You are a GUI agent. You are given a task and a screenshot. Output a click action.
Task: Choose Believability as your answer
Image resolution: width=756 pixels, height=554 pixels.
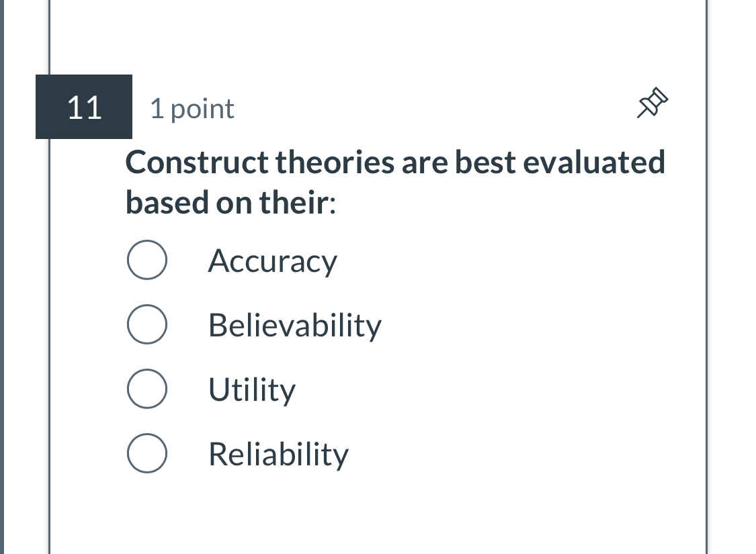click(x=146, y=324)
